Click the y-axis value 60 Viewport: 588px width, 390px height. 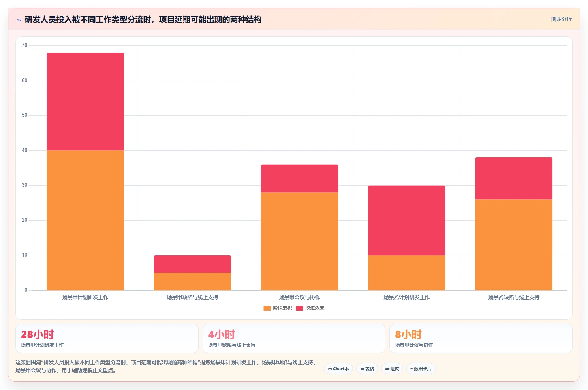pyautogui.click(x=24, y=81)
